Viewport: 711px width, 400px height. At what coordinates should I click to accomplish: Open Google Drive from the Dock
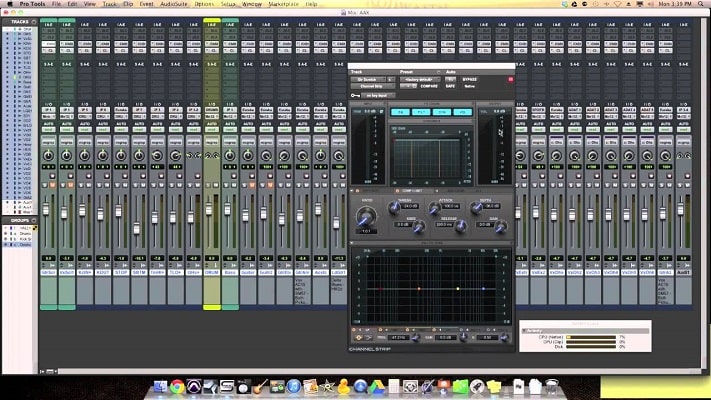[x=376, y=386]
